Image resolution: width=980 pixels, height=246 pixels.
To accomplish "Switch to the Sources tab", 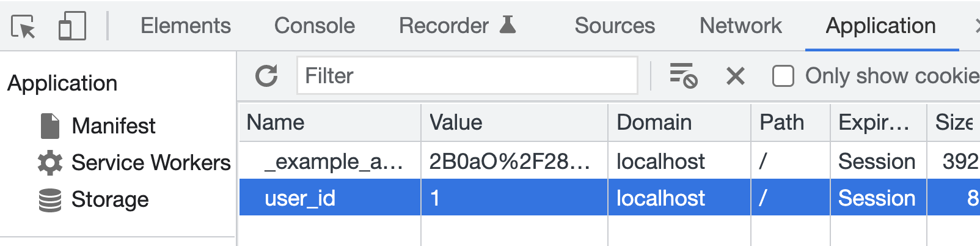I will pyautogui.click(x=615, y=26).
